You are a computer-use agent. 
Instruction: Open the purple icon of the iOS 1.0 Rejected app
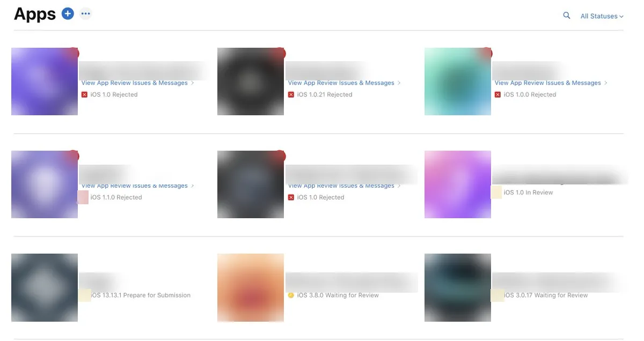pyautogui.click(x=45, y=81)
